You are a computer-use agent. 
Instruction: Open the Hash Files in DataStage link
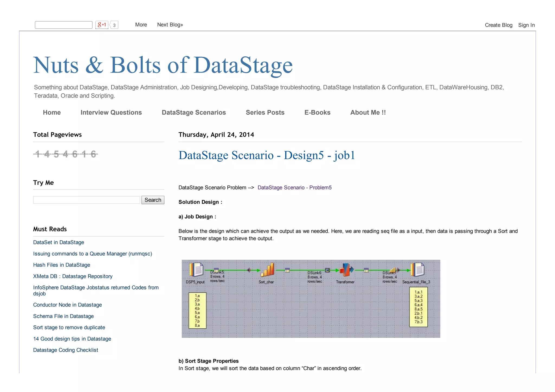click(62, 265)
